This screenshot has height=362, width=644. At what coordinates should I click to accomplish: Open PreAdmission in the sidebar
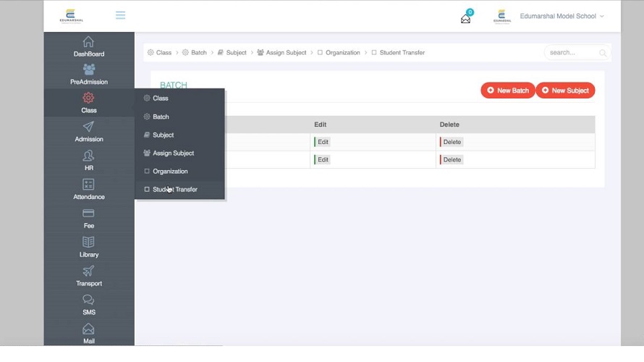(x=89, y=75)
